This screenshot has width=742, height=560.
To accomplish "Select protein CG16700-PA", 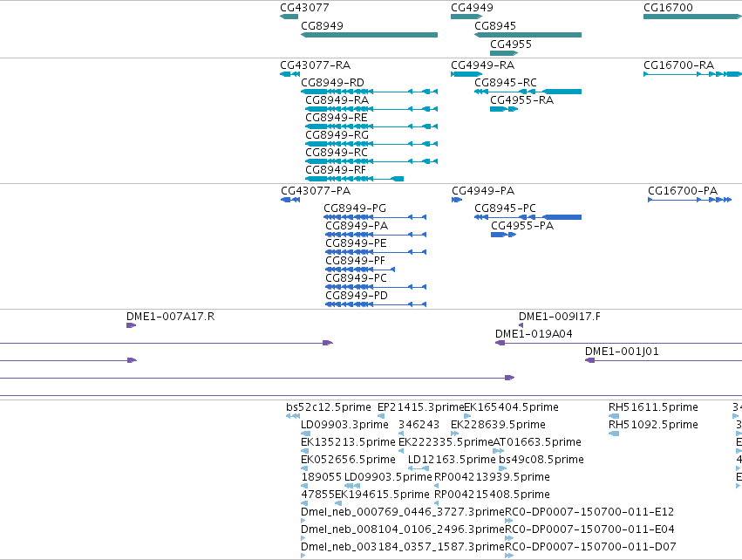I will (690, 200).
